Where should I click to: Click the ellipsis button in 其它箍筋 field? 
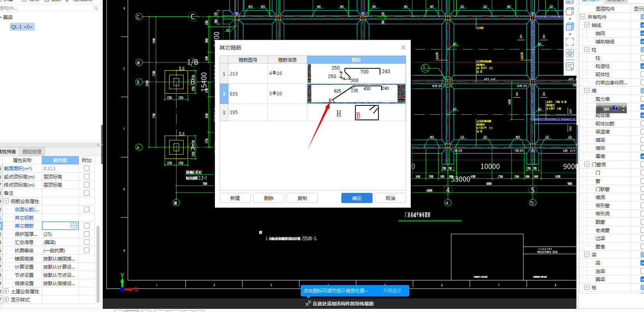(x=74, y=226)
